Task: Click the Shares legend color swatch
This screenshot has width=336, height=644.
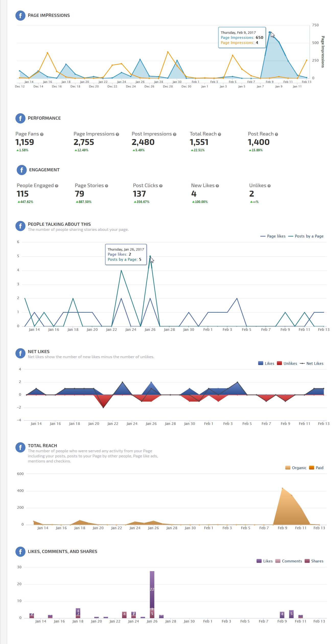Action: click(x=307, y=561)
